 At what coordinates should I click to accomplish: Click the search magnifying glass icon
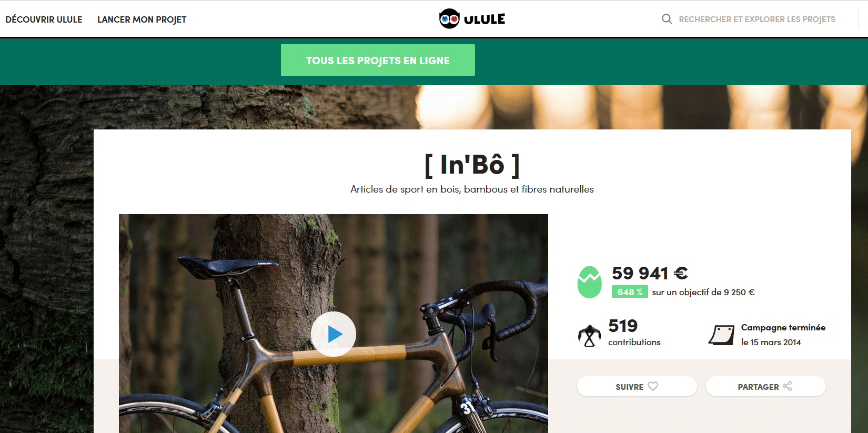pyautogui.click(x=667, y=19)
